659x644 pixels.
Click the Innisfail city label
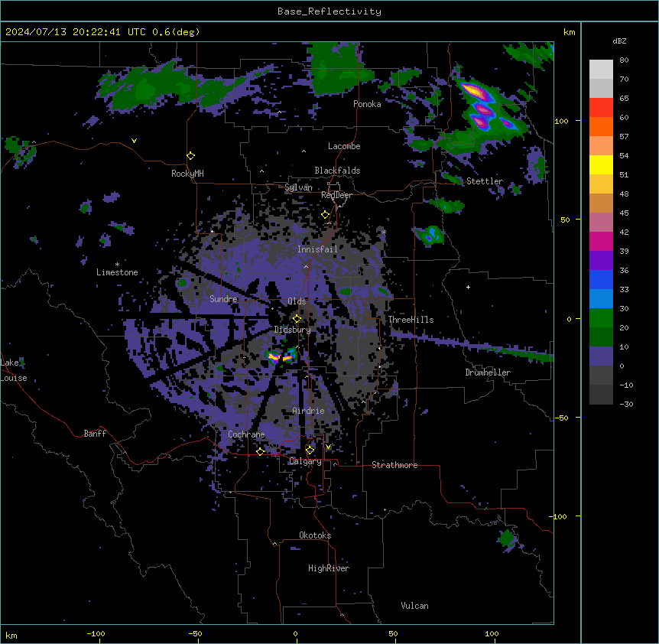pos(317,249)
